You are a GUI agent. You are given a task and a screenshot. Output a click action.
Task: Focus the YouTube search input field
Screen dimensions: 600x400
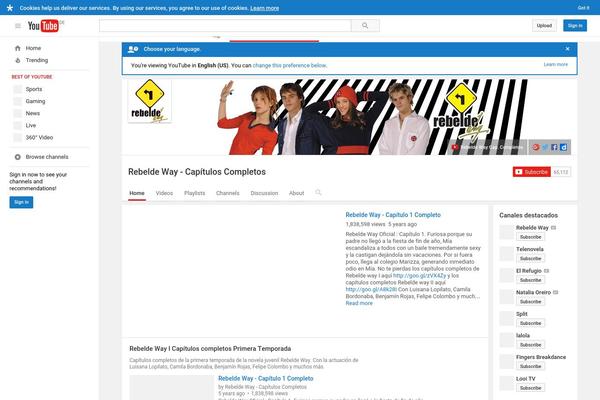click(x=225, y=26)
